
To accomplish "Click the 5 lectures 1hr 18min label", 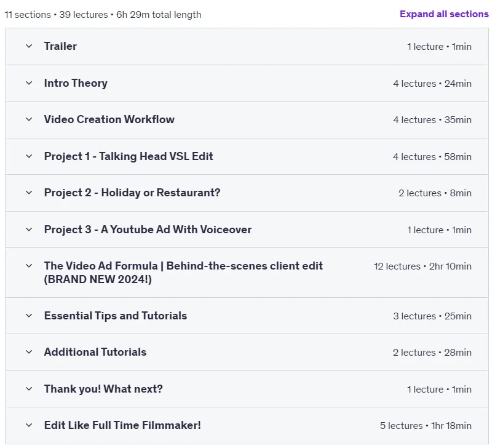I will 426,426.
